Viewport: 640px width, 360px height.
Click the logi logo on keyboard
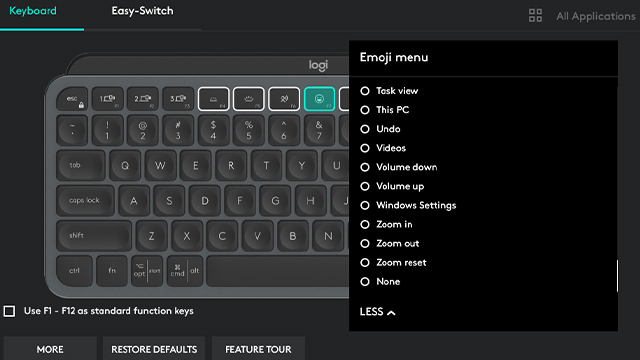click(x=318, y=65)
